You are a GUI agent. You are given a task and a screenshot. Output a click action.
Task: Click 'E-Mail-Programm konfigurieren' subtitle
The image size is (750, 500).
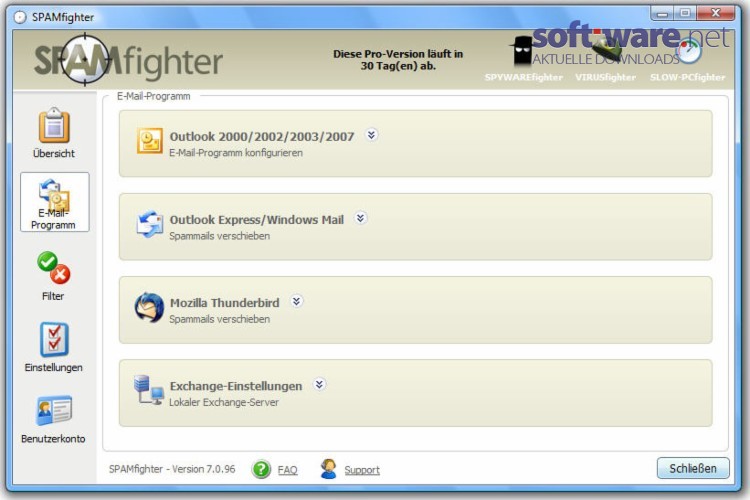pos(236,153)
